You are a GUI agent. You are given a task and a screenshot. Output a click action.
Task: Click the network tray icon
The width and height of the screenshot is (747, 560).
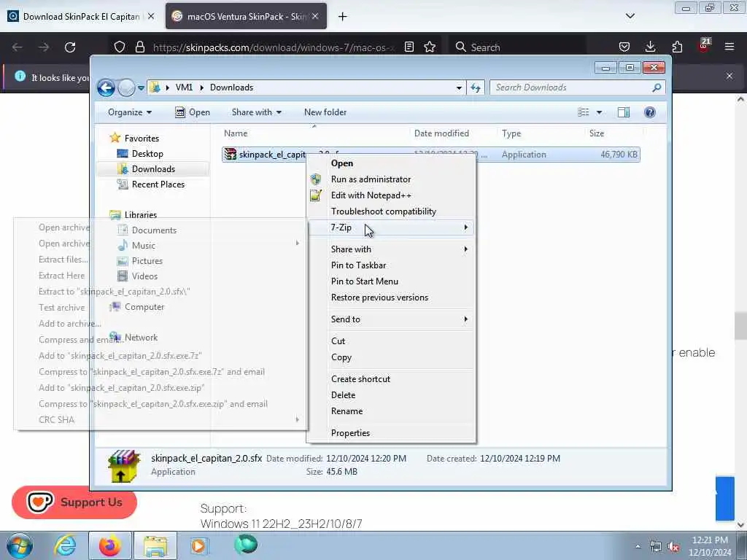click(656, 547)
